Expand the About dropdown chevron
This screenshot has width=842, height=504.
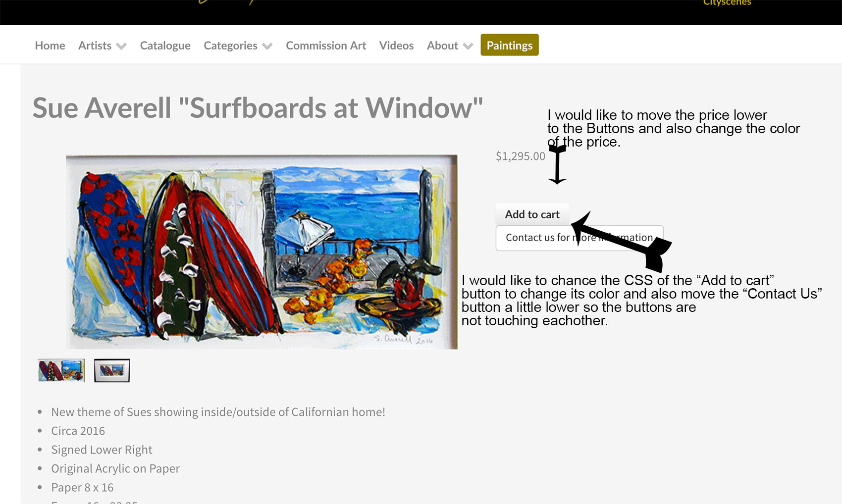coord(468,46)
